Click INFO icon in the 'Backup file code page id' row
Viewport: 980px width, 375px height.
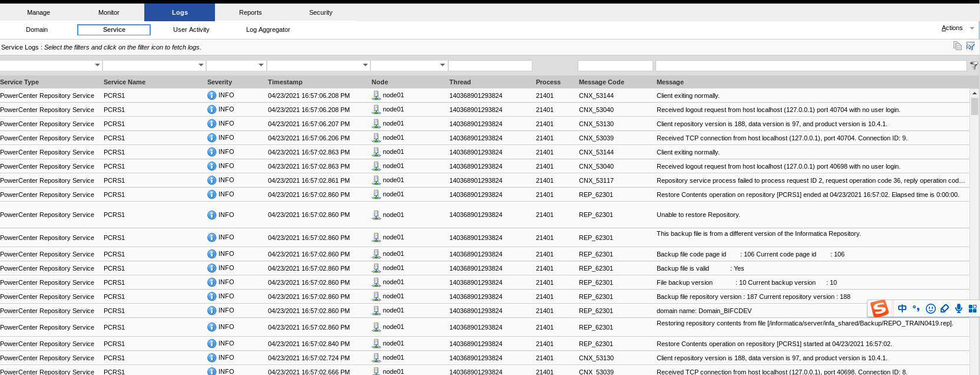(x=212, y=254)
